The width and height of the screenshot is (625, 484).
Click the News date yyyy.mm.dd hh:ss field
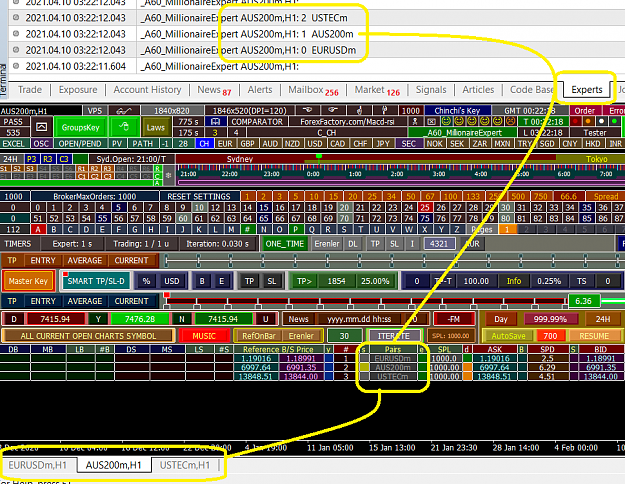359,319
